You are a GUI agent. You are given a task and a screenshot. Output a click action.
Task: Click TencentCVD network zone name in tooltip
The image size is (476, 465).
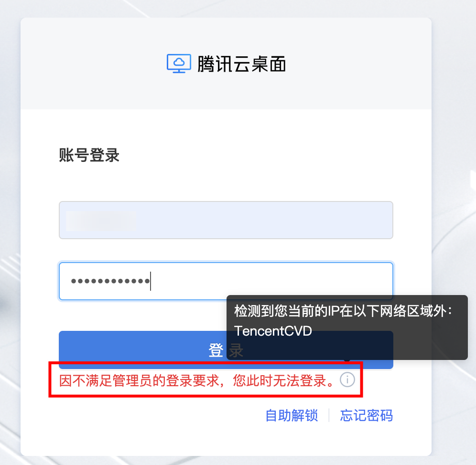273,331
